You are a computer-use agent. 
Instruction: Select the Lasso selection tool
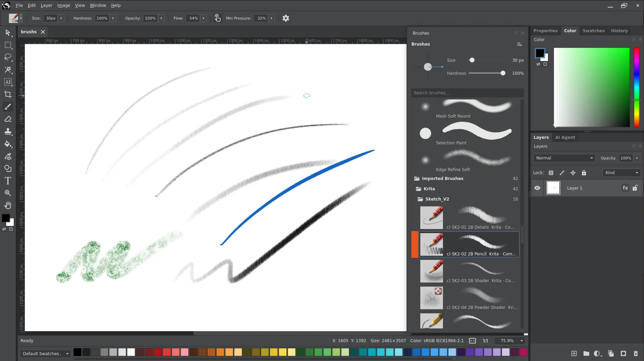(8, 57)
